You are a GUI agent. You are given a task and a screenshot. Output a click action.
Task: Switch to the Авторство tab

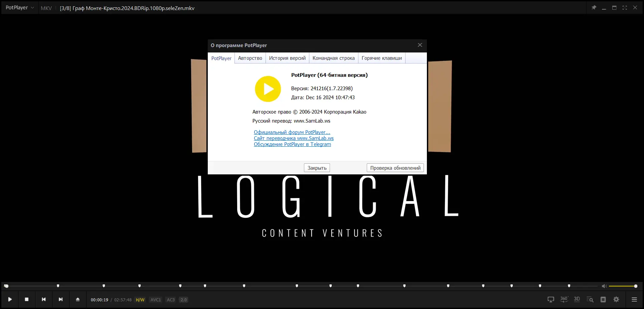coord(250,58)
